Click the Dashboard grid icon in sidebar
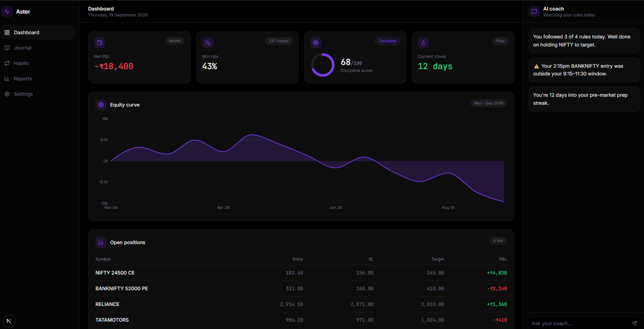 click(7, 32)
